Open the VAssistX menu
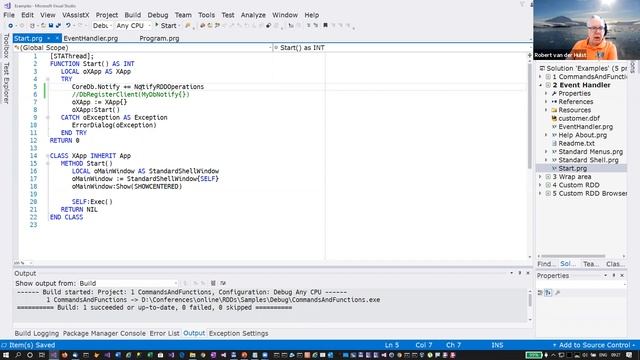Image resolution: width=640 pixels, height=360 pixels. tap(76, 15)
